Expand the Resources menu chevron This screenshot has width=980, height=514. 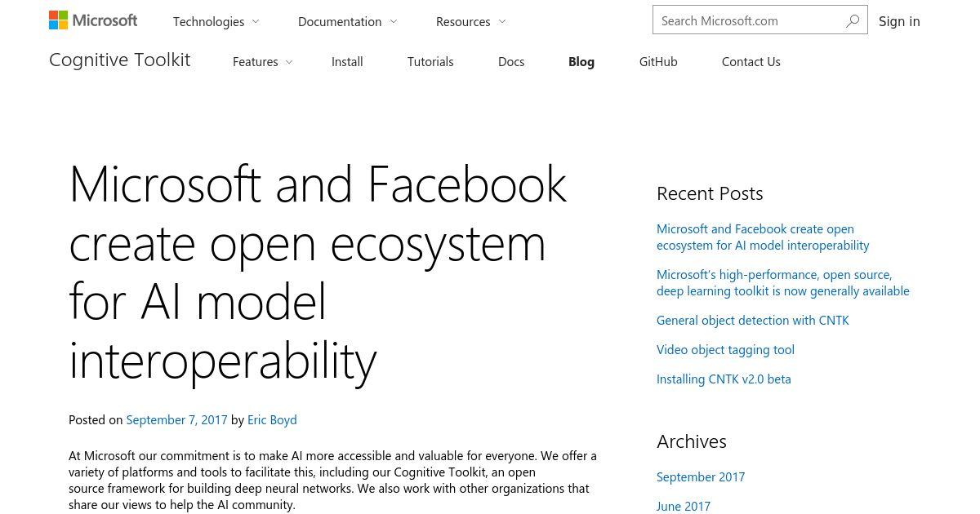501,21
